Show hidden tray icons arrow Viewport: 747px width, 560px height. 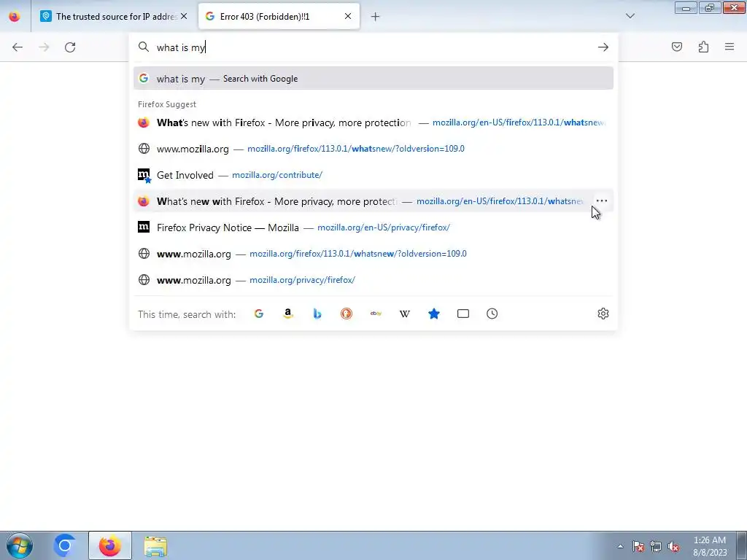pos(620,546)
